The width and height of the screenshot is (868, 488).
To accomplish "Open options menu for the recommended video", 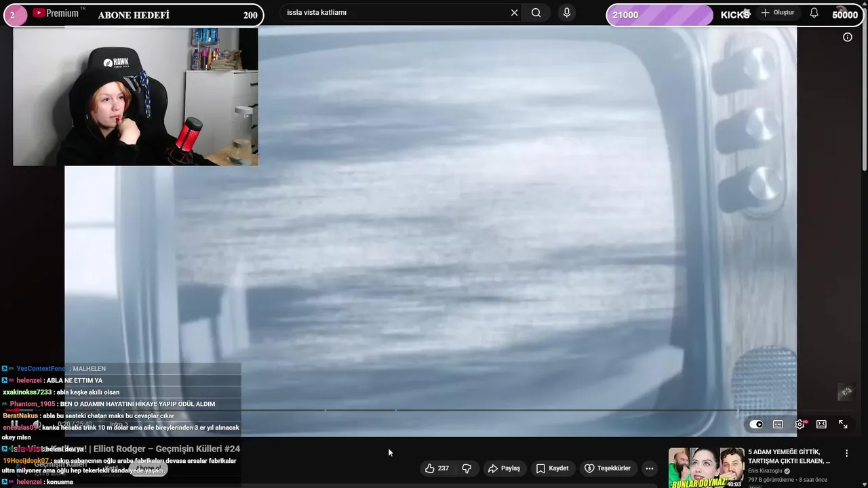I will coord(846,453).
